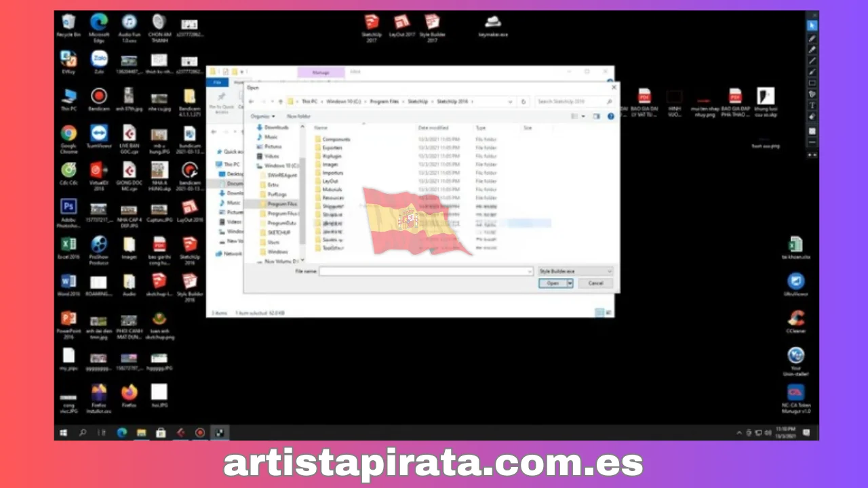Open the File name history dropdown
Screen dimensions: 868x488
530,271
